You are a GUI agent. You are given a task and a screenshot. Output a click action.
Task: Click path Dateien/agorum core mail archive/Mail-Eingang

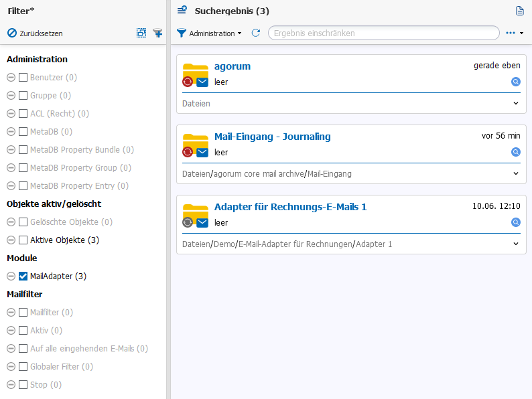(267, 174)
